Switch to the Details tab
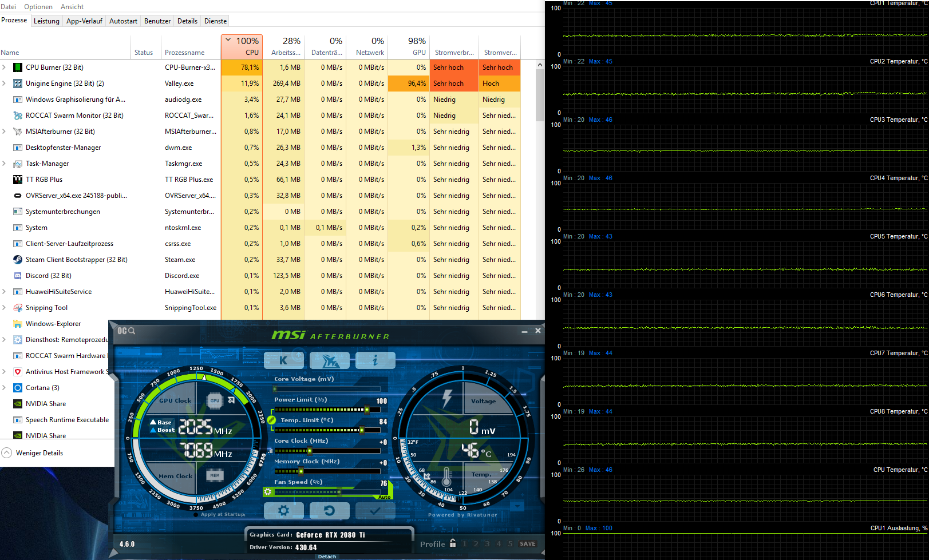The height and width of the screenshot is (560, 929). click(x=187, y=21)
